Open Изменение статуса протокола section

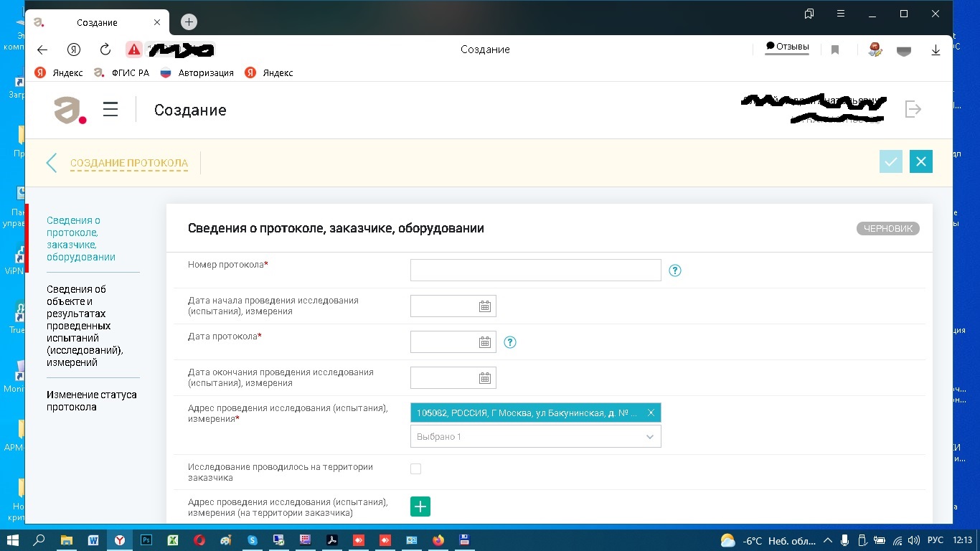pos(92,400)
